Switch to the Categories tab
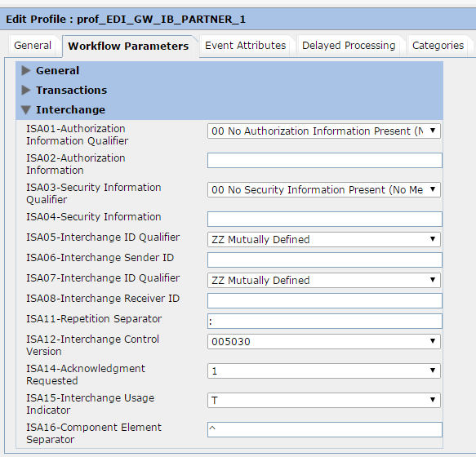476x457 pixels. click(438, 46)
